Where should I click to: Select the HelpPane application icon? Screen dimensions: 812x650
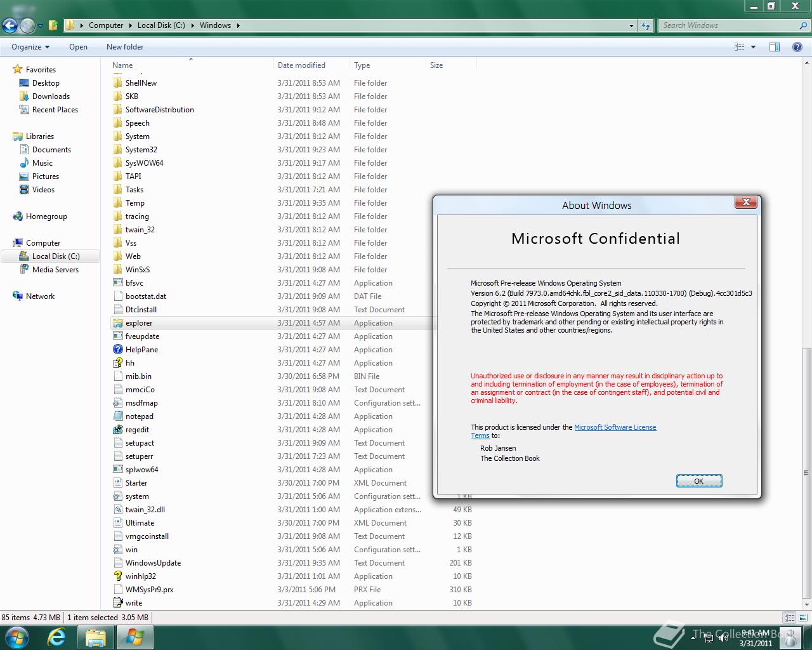tap(117, 350)
